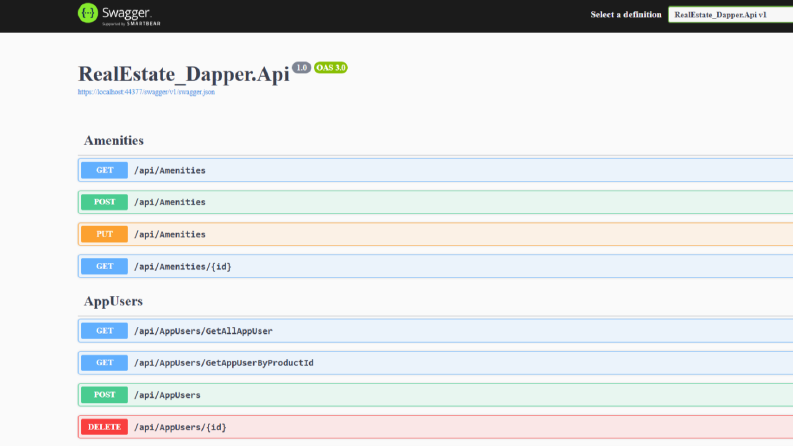This screenshot has height=446, width=793.
Task: Click the GET badge for GetAppUserByProductId
Action: pos(104,363)
